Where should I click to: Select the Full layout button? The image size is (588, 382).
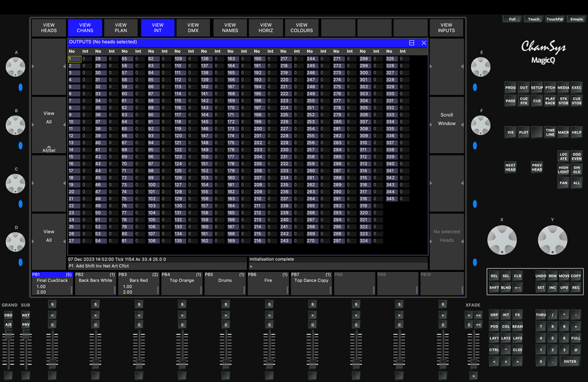coord(512,19)
